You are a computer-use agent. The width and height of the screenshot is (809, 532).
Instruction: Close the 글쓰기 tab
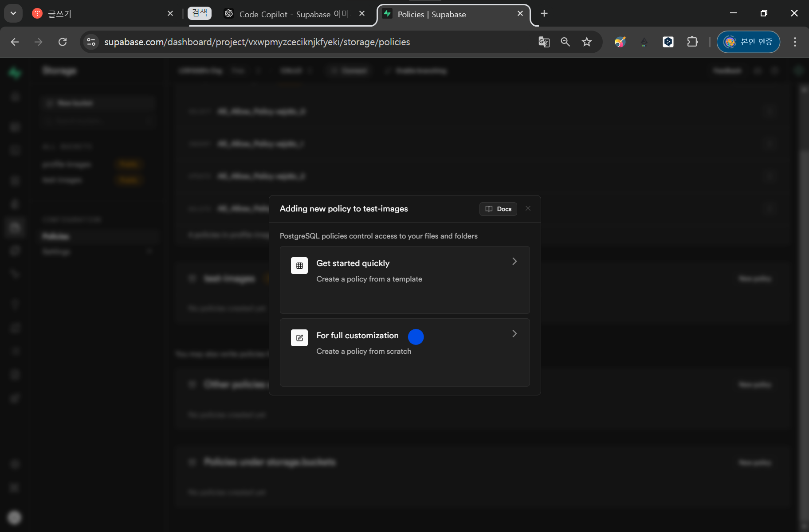pos(170,14)
